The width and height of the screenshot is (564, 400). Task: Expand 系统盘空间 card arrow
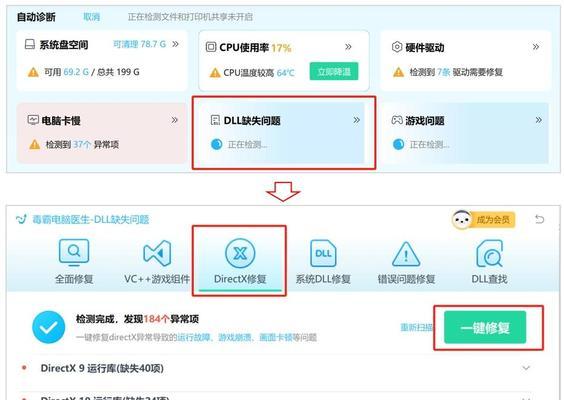176,44
